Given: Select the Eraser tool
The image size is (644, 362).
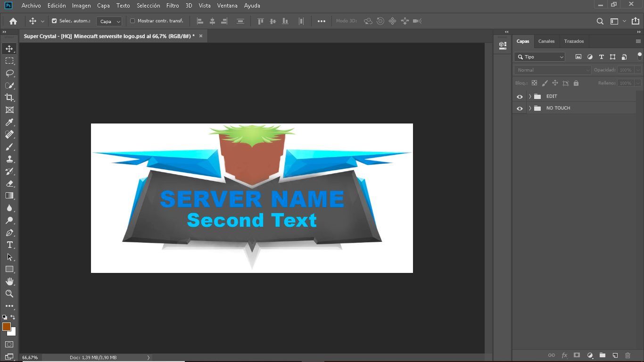Looking at the screenshot, I should pos(9,183).
